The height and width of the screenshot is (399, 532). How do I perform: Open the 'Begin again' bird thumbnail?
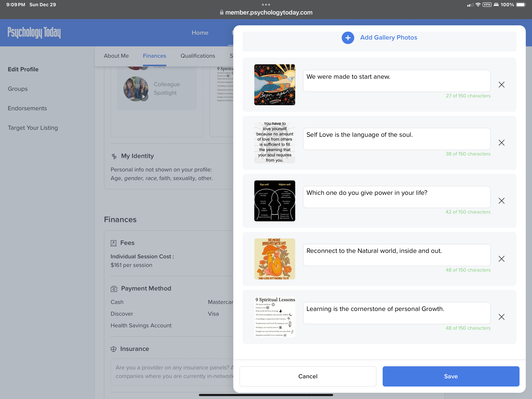click(275, 85)
